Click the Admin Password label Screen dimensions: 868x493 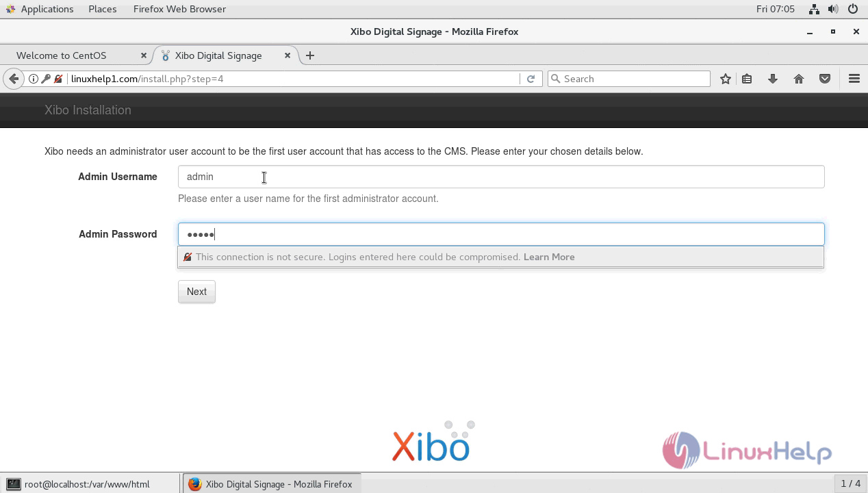coord(118,234)
